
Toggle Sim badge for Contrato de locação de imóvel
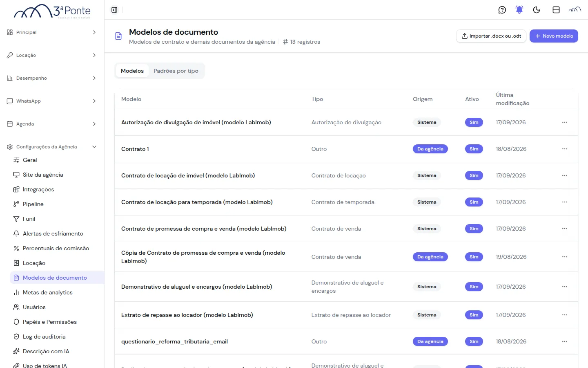pos(474,175)
